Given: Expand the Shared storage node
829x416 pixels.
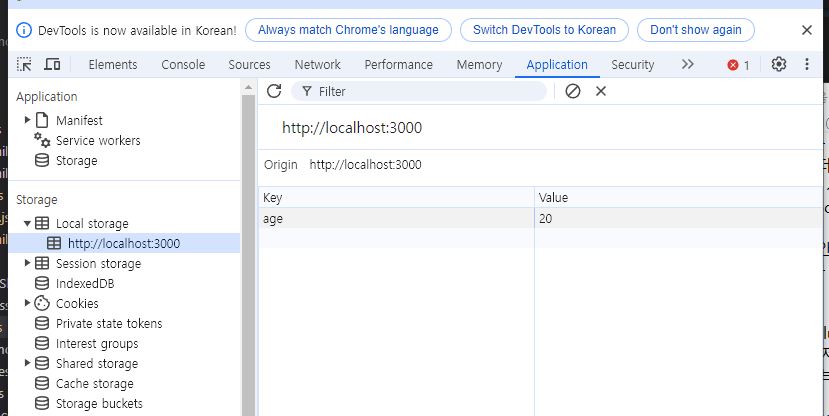Looking at the screenshot, I should coord(27,363).
